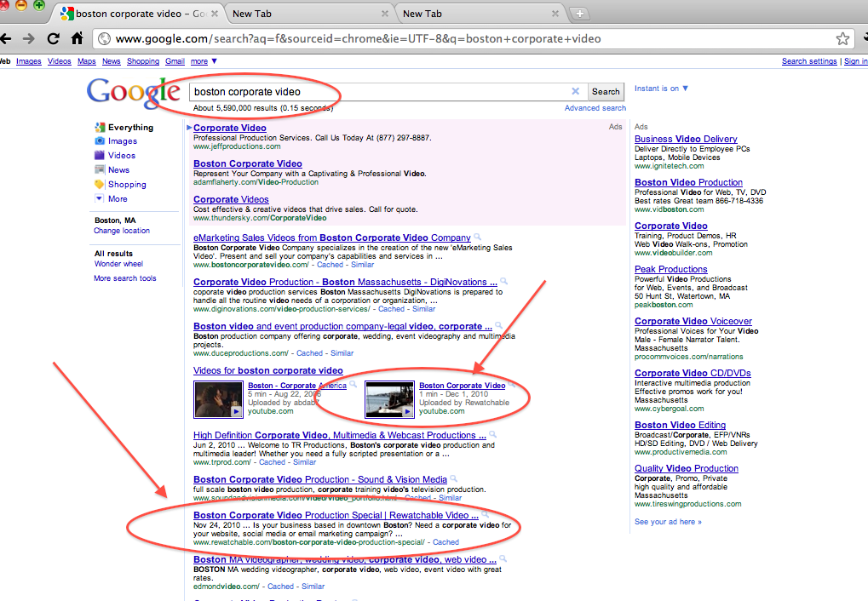Select the Everything icon in the left sidebar
The image size is (868, 601).
click(100, 128)
